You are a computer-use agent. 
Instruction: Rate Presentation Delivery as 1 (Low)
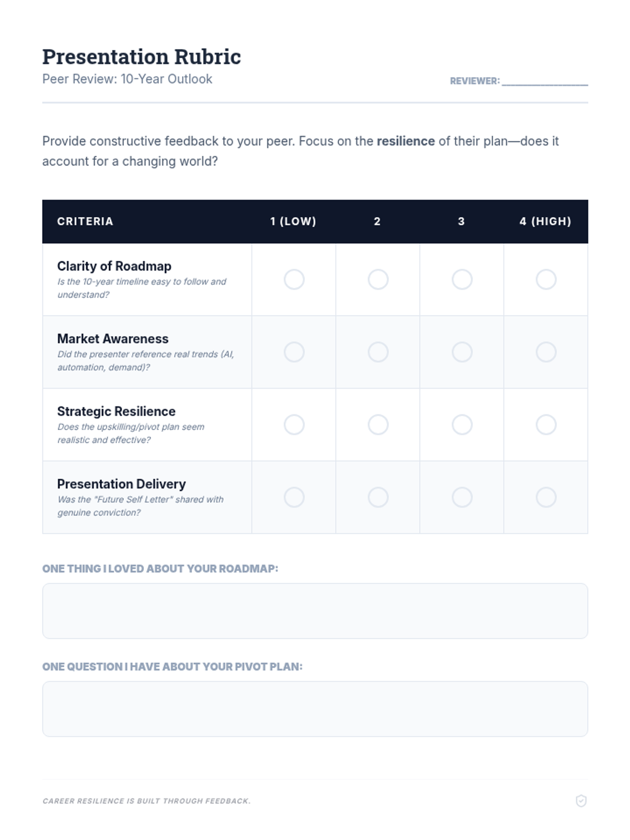coord(294,497)
